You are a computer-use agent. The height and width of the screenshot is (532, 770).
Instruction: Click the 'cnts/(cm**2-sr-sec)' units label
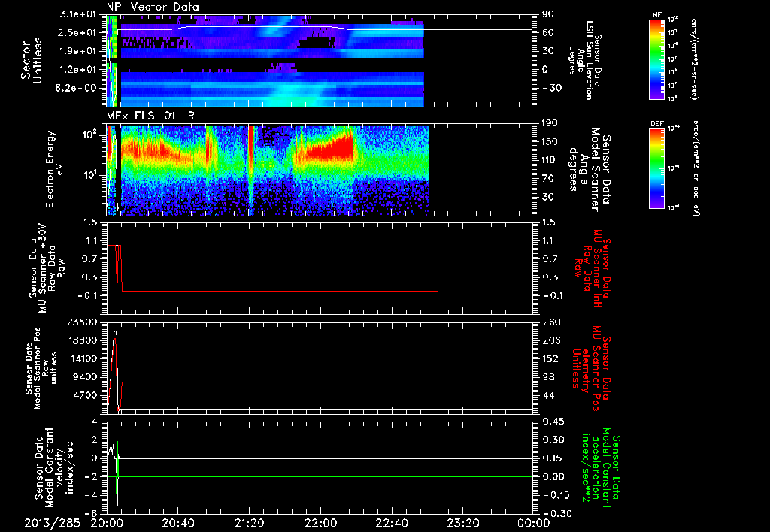(694, 59)
